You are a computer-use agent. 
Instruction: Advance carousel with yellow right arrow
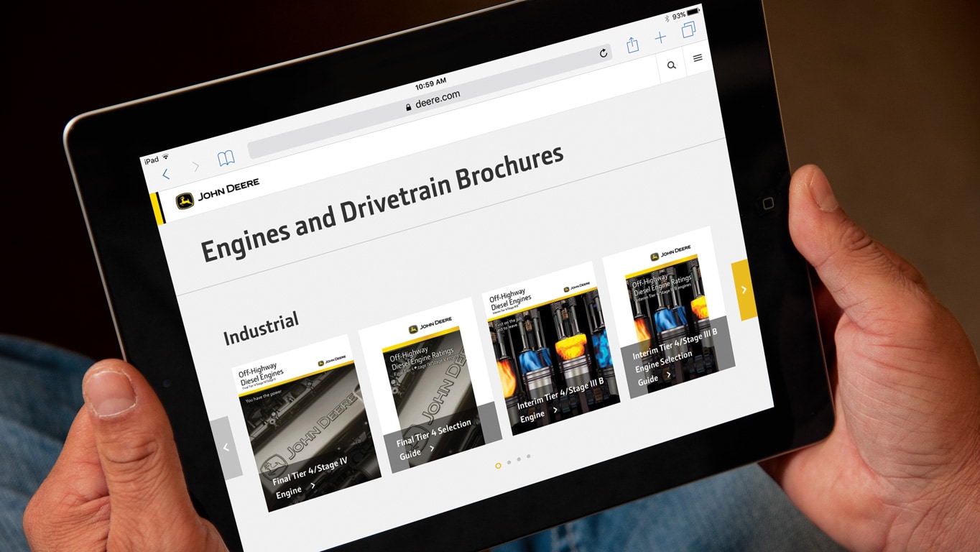(744, 290)
